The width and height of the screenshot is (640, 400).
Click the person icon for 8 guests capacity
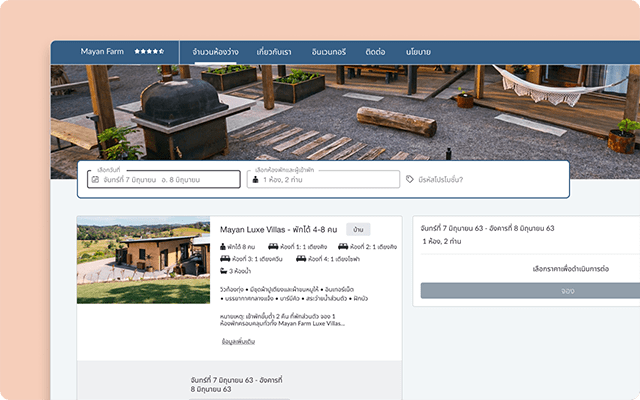pyautogui.click(x=222, y=245)
